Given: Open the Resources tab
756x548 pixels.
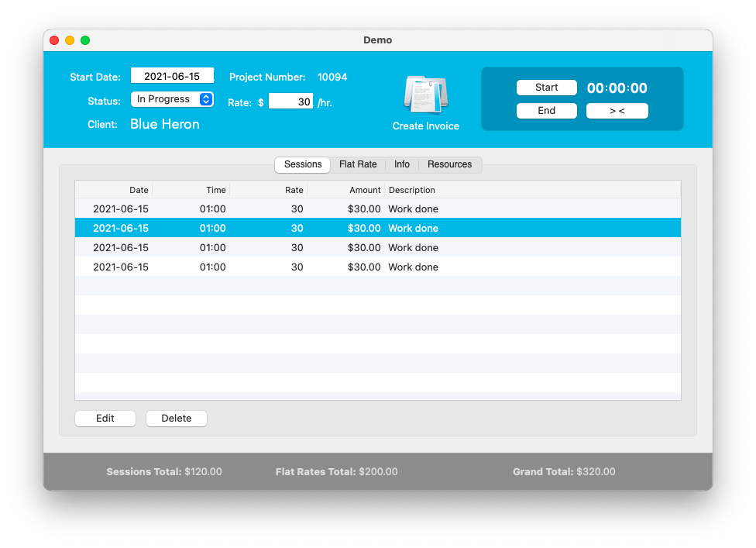Looking at the screenshot, I should pos(449,164).
